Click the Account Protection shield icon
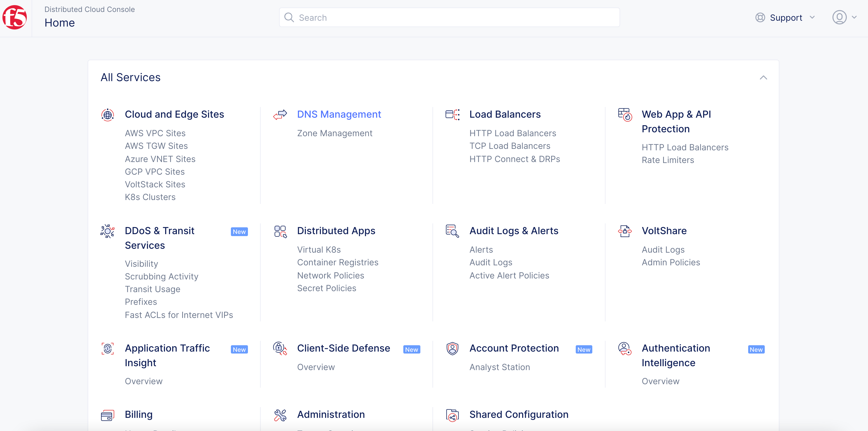868x431 pixels. pos(452,349)
